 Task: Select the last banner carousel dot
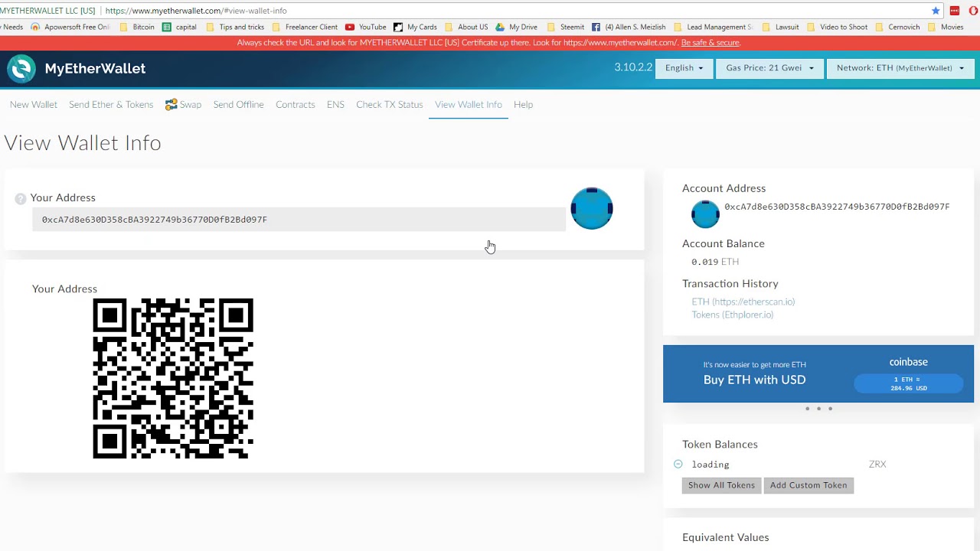(x=830, y=409)
